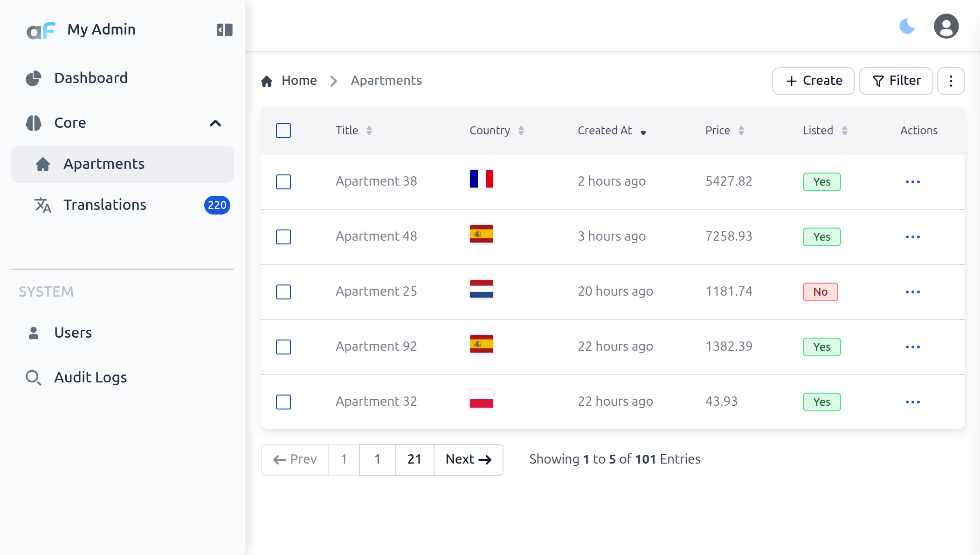Screen dimensions: 980x555
Task: Open three-dot actions for Apartment 38
Action: (x=912, y=182)
